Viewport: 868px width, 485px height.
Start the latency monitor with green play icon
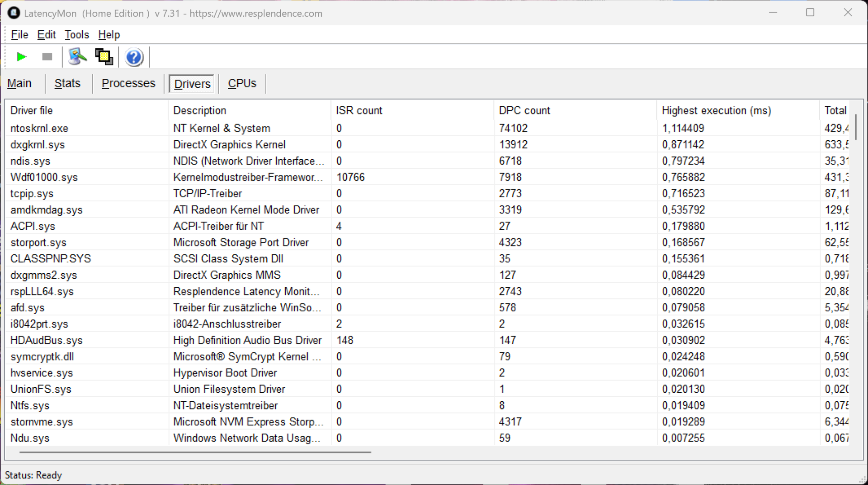[x=21, y=57]
